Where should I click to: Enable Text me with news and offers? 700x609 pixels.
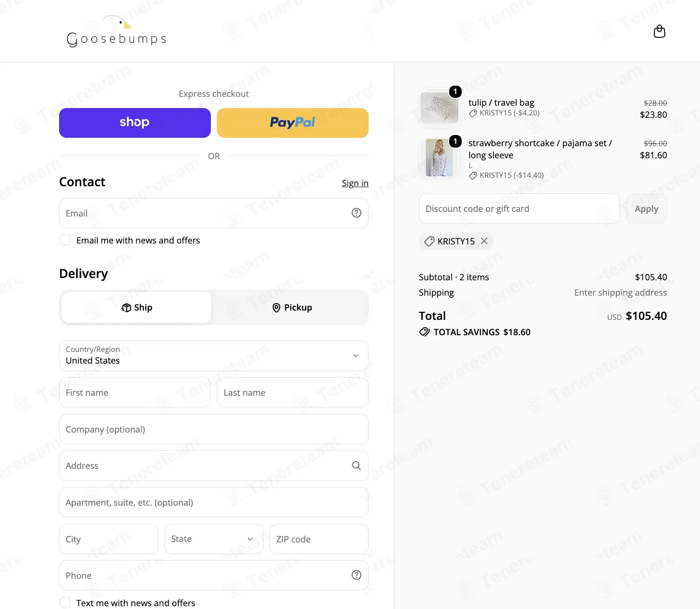[x=65, y=602]
